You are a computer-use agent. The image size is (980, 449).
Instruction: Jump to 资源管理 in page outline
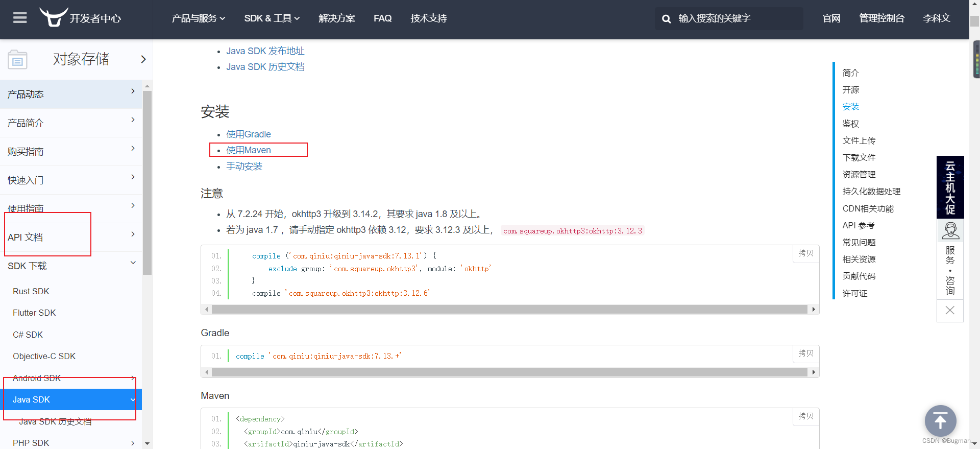(x=859, y=174)
